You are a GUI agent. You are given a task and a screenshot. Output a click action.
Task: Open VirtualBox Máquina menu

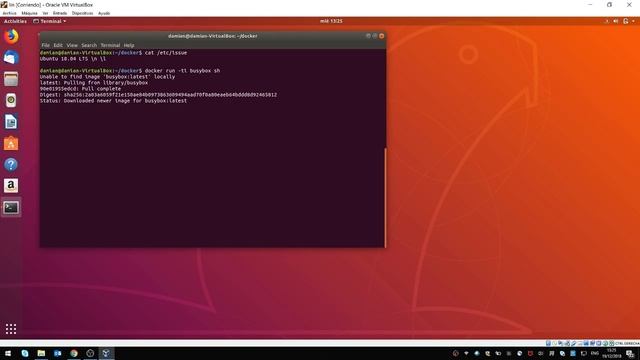[29, 13]
